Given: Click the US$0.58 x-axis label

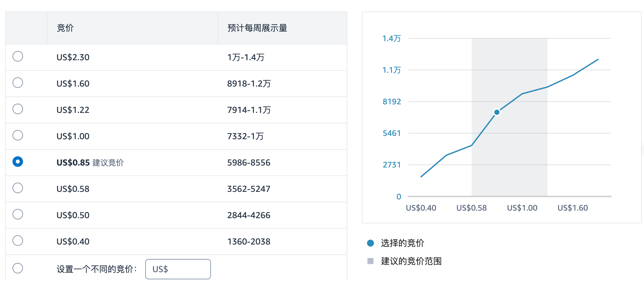Looking at the screenshot, I should coord(471,208).
